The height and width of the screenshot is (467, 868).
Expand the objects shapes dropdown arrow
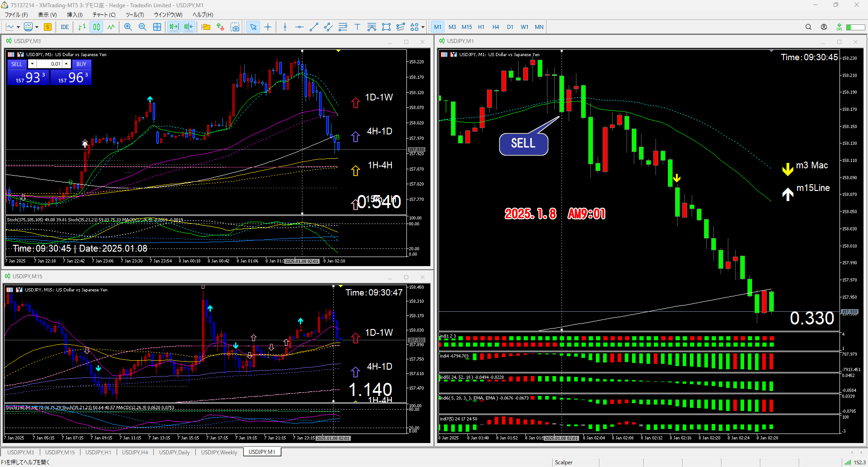423,27
